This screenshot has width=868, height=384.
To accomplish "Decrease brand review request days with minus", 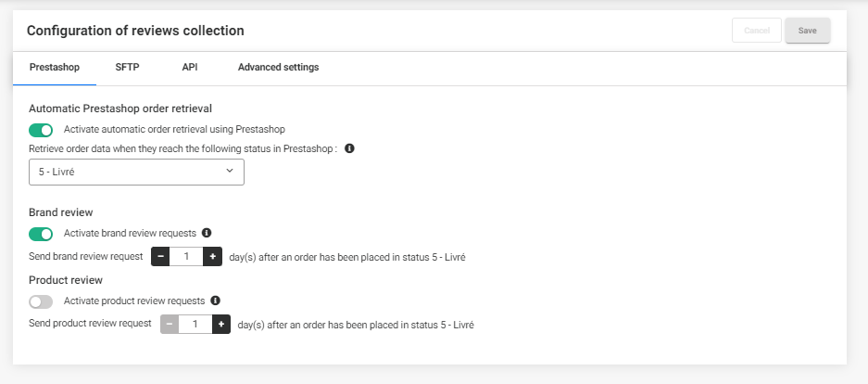I will coord(160,257).
